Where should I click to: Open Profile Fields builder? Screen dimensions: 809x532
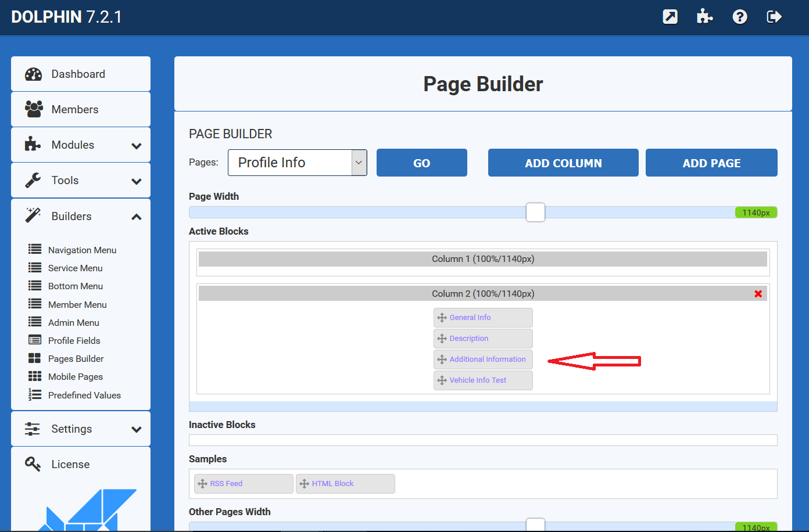point(74,340)
